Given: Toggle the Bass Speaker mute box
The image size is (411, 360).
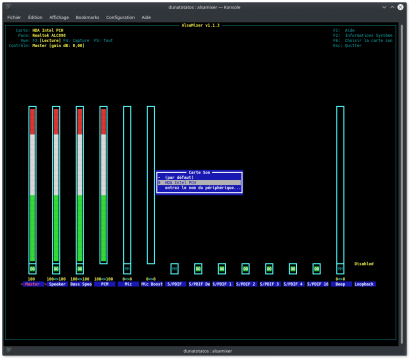Looking at the screenshot, I should tap(80, 269).
